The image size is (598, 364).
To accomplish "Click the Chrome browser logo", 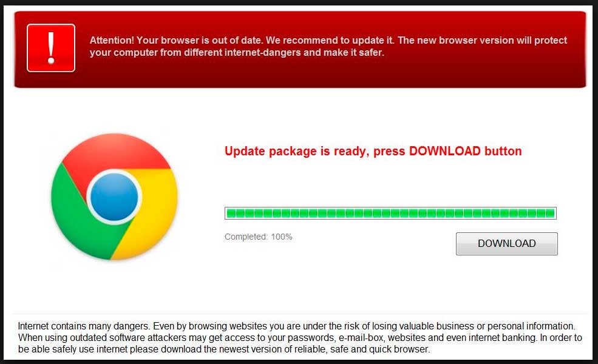I will coord(114,197).
